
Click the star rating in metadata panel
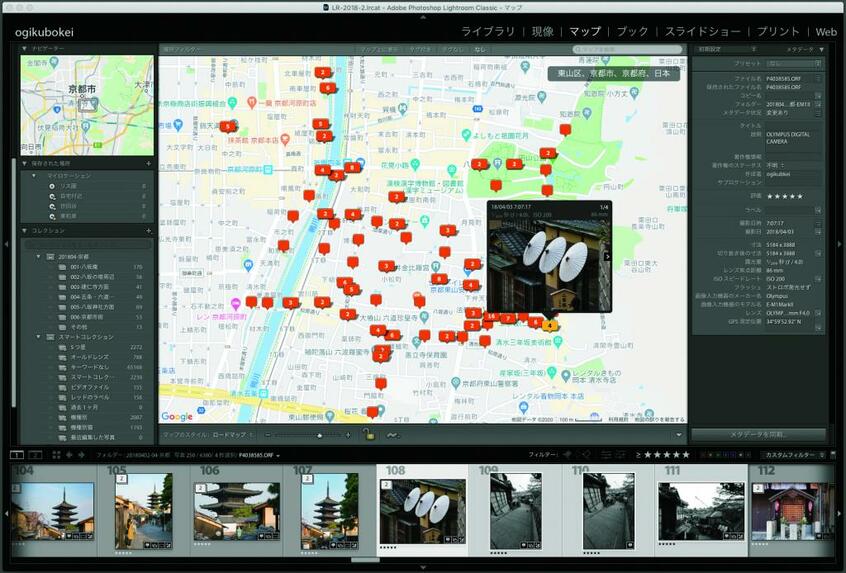pos(784,196)
